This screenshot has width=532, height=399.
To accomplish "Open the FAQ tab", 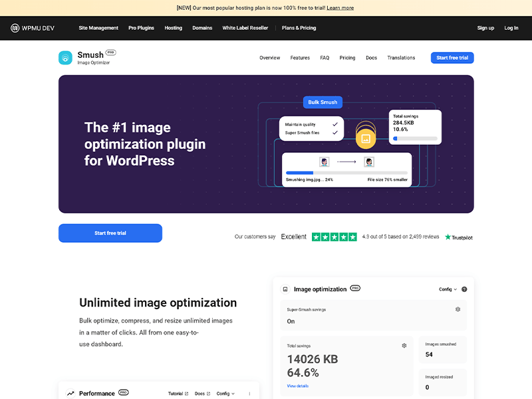I will pyautogui.click(x=325, y=58).
